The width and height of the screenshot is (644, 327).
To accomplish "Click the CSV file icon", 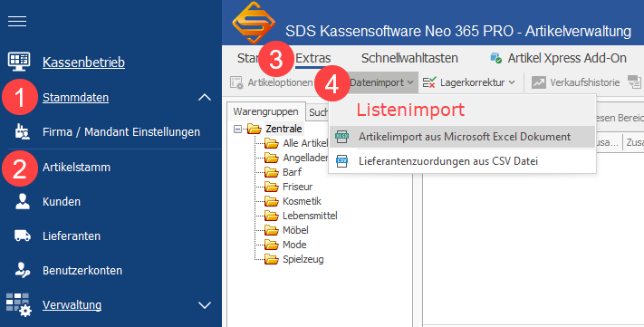I will pos(341,161).
